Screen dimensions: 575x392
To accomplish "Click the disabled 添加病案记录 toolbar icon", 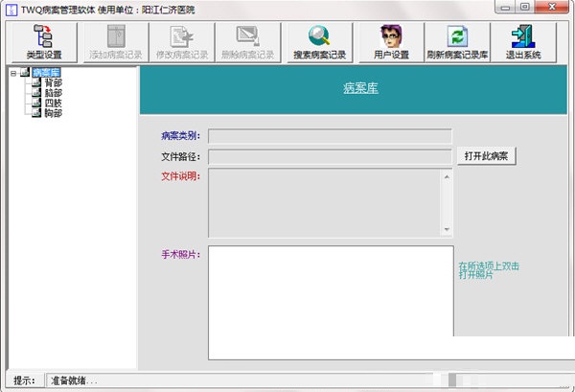I will click(116, 42).
